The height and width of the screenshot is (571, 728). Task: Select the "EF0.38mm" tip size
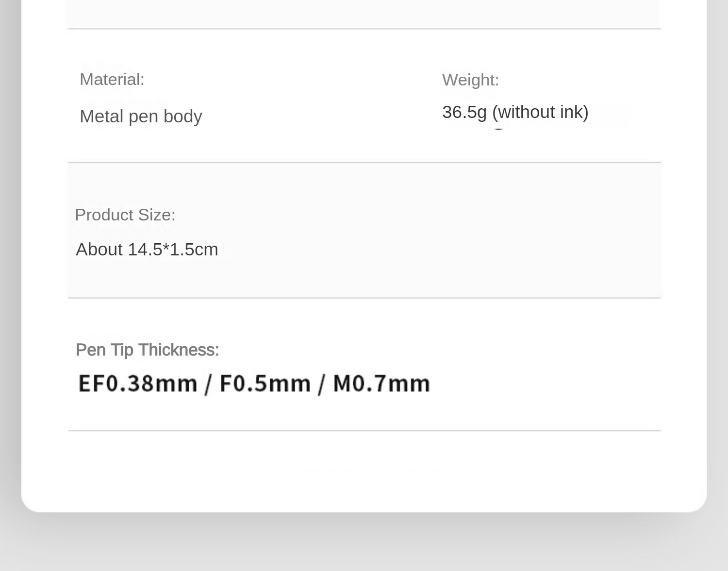137,384
